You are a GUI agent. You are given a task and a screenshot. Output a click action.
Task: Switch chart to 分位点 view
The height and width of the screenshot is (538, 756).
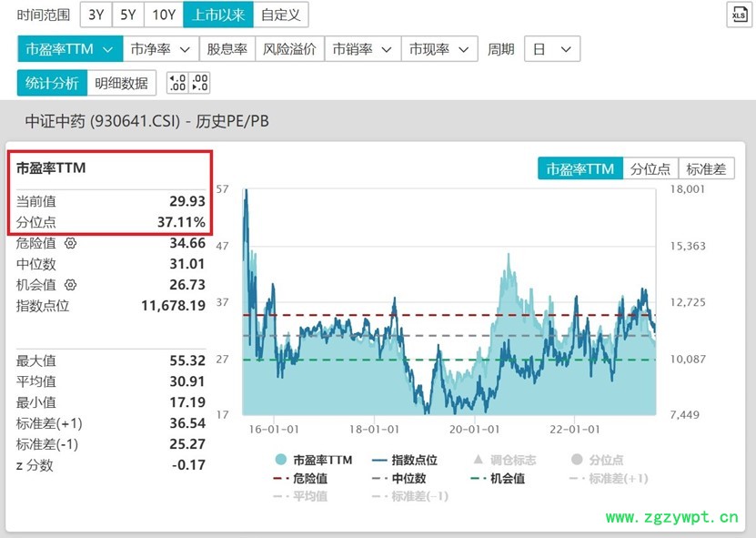click(x=650, y=168)
